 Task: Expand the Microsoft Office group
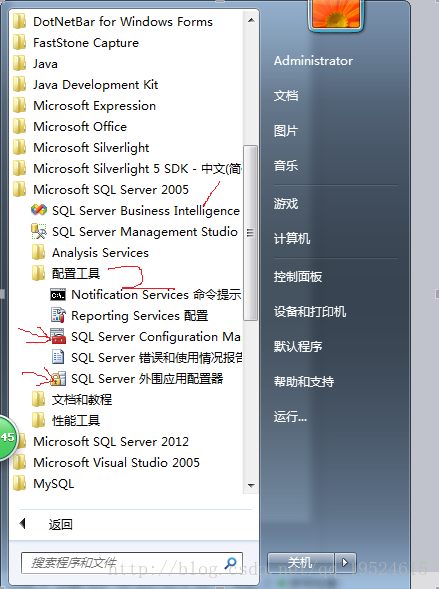tap(80, 127)
